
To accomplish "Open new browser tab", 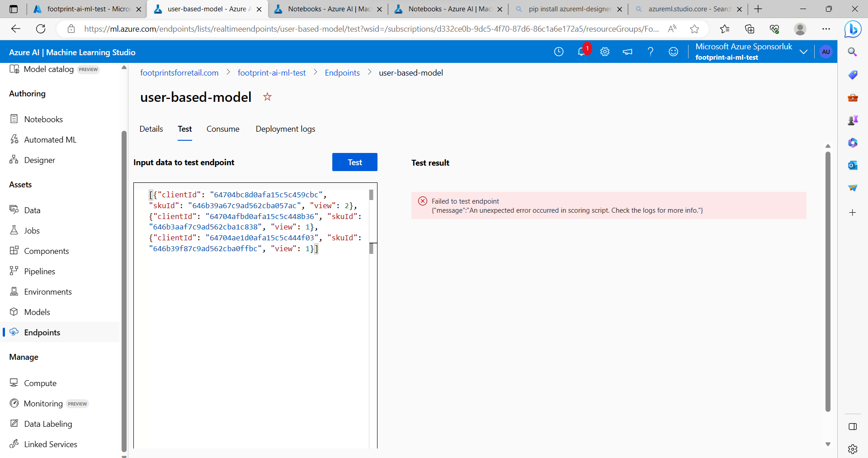I will click(758, 9).
